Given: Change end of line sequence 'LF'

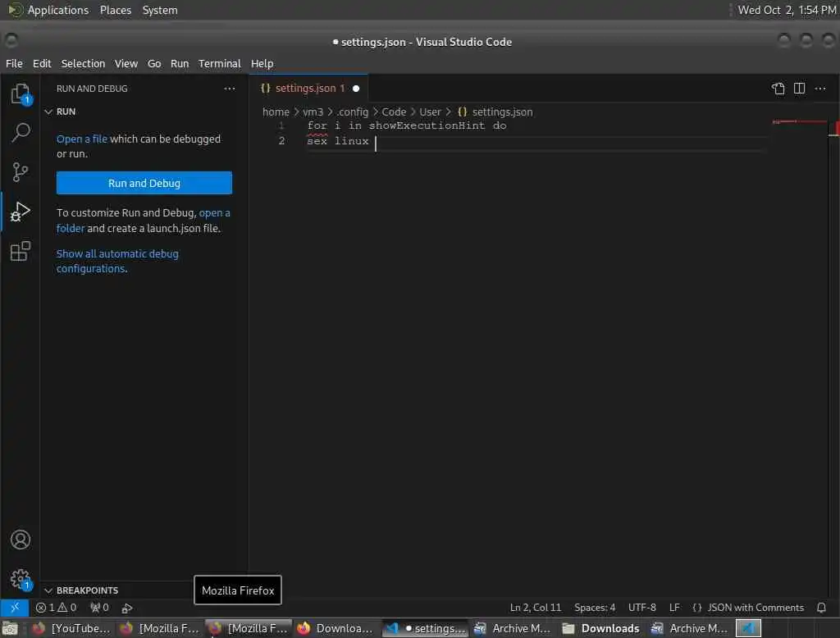Looking at the screenshot, I should [x=674, y=608].
